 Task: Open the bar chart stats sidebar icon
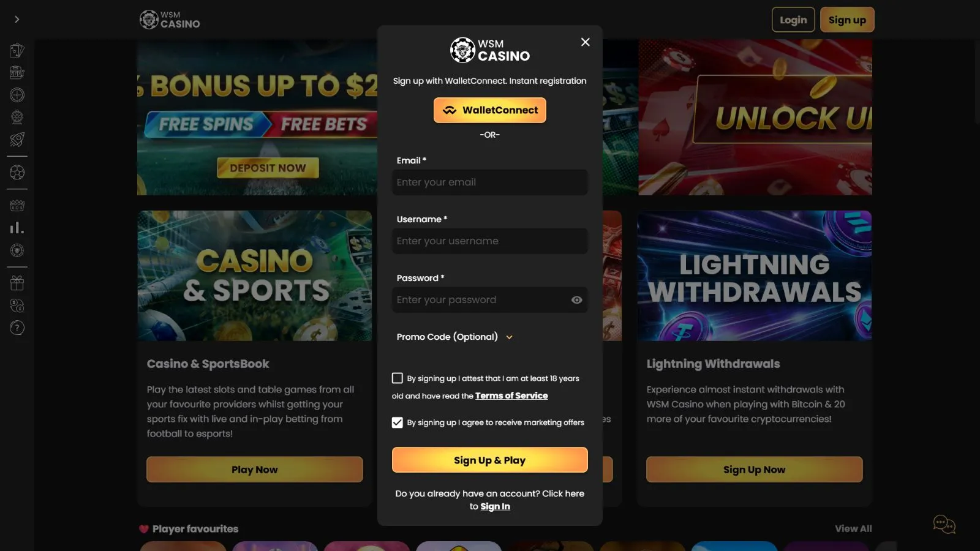point(17,228)
